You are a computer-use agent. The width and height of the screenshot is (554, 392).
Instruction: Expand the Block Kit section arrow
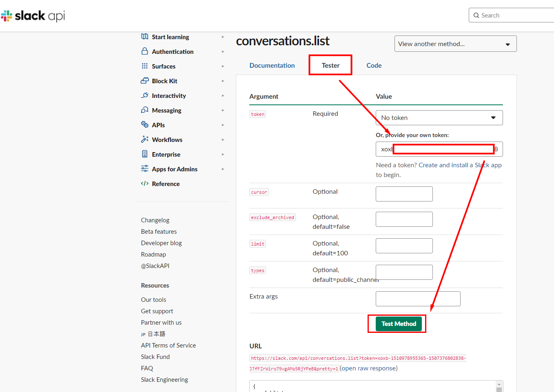tap(223, 81)
